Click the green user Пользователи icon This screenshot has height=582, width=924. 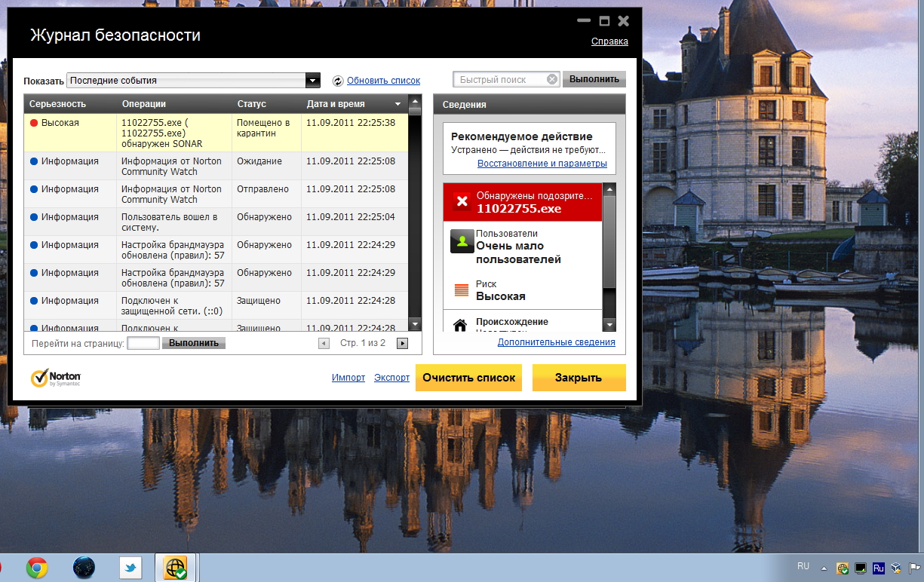(x=462, y=241)
